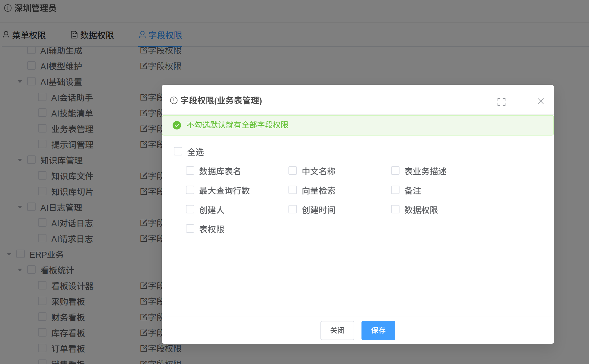Check the 数据权限 field checkbox in dialog

(395, 209)
